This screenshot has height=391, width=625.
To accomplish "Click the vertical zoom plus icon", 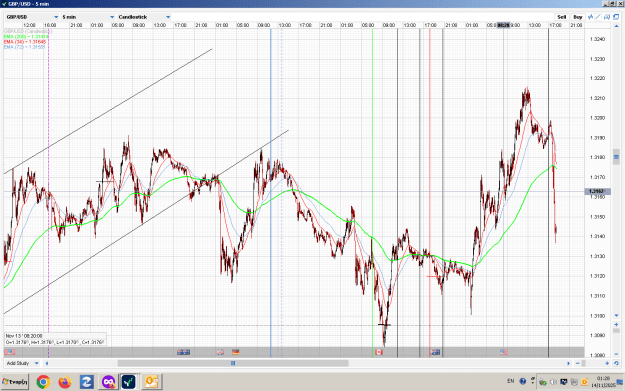I will (616, 324).
